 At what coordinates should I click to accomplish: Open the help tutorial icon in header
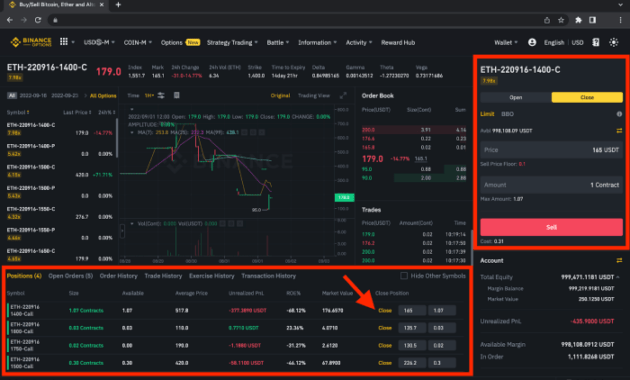[596, 42]
